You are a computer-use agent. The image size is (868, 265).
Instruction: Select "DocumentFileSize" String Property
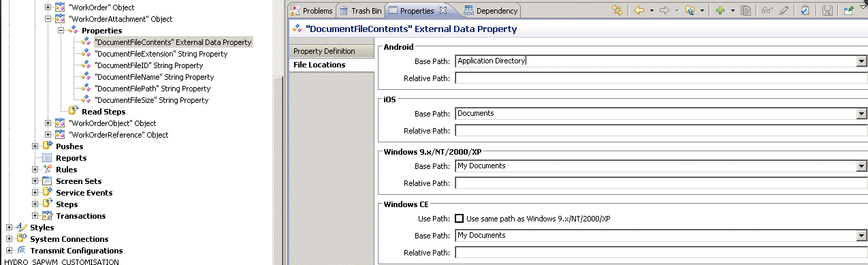click(x=152, y=100)
